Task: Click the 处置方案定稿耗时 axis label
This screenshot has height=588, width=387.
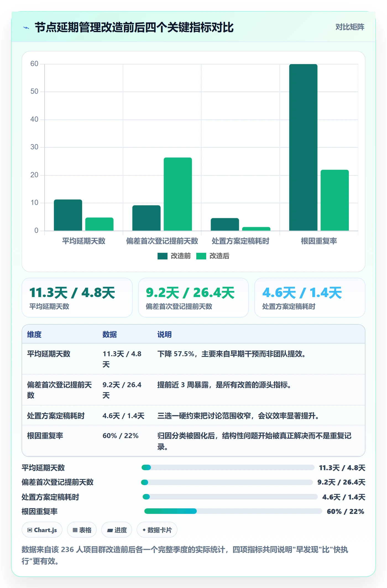Action: (x=240, y=241)
